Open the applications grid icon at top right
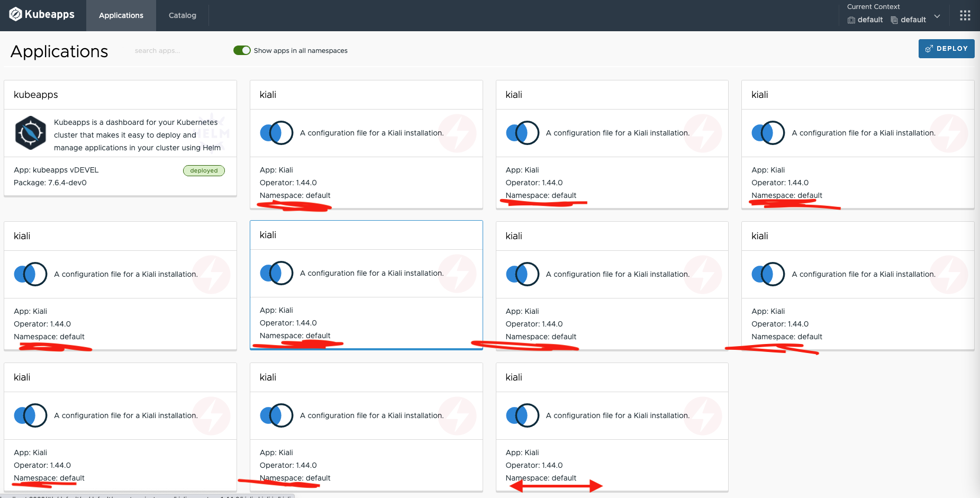This screenshot has height=498, width=980. tap(965, 15)
